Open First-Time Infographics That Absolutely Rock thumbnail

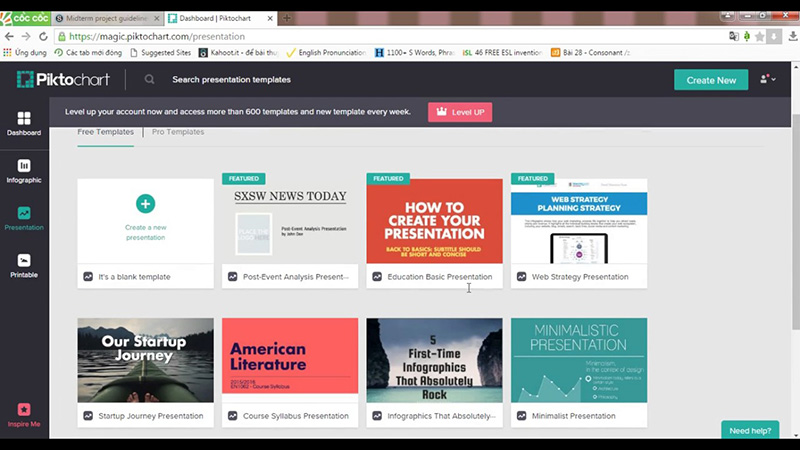click(434, 360)
